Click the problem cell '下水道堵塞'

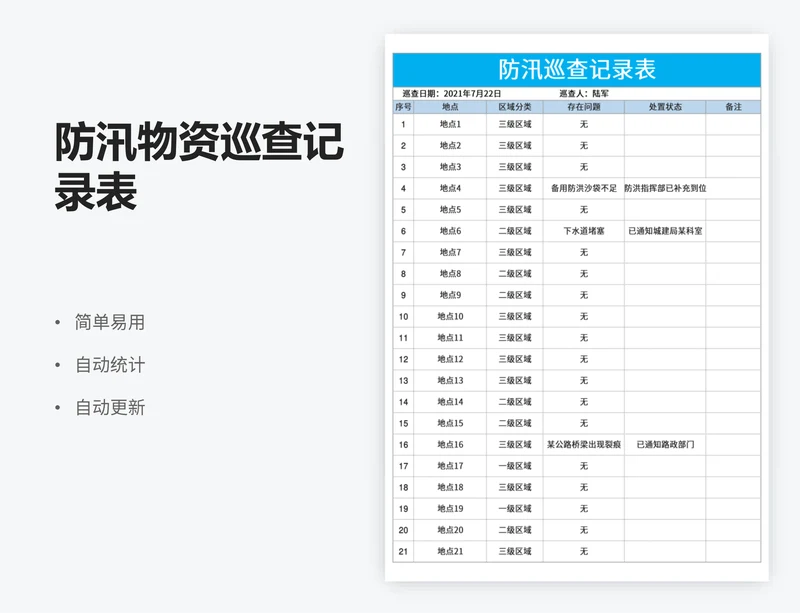point(584,231)
